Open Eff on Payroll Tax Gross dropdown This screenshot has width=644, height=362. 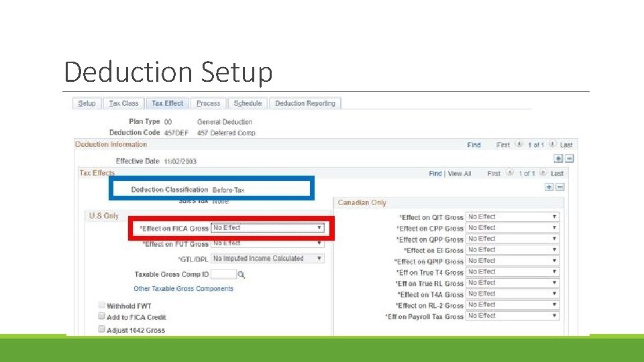513,316
